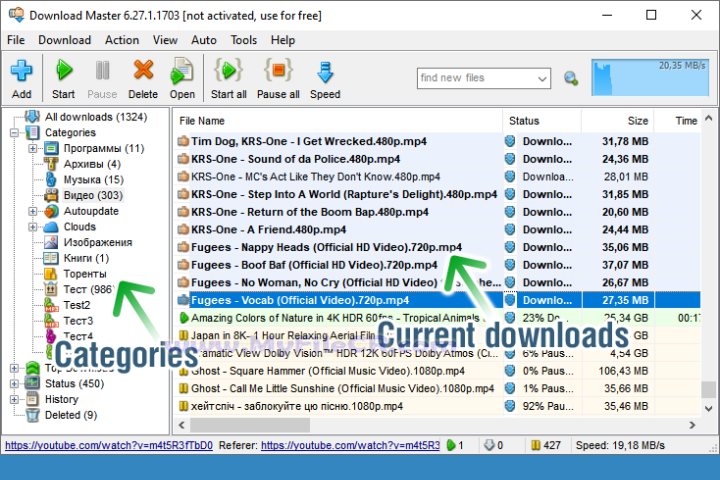The image size is (720, 480).
Task: Click the Архивы category icon
Action: [x=51, y=164]
